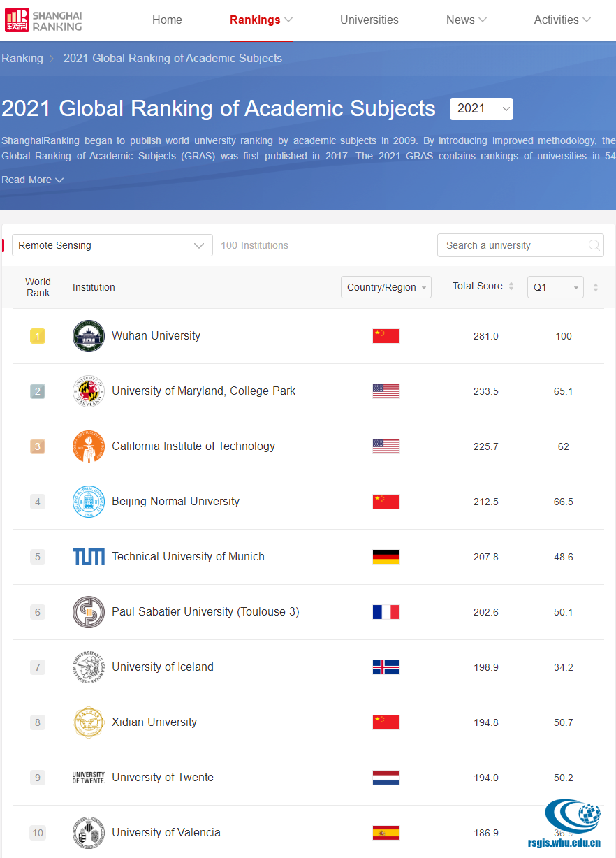The height and width of the screenshot is (858, 616).
Task: Open Beijing Normal University link
Action: (x=175, y=502)
